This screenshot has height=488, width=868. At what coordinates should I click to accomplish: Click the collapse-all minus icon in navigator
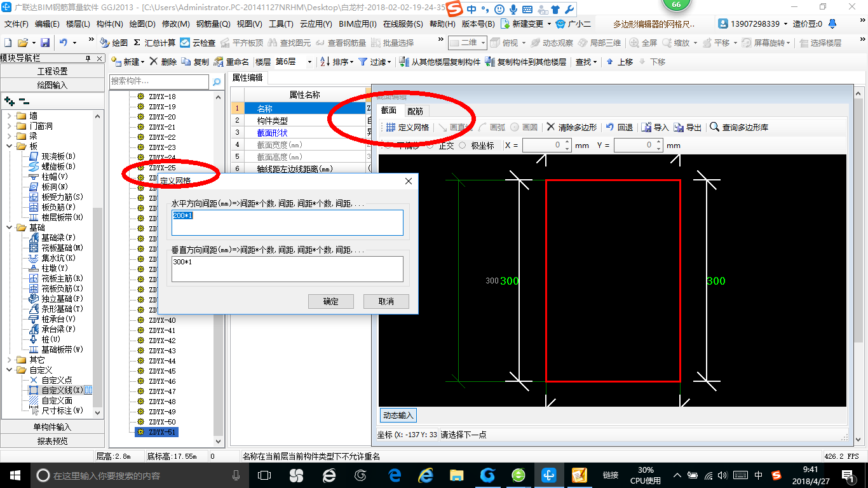[24, 100]
